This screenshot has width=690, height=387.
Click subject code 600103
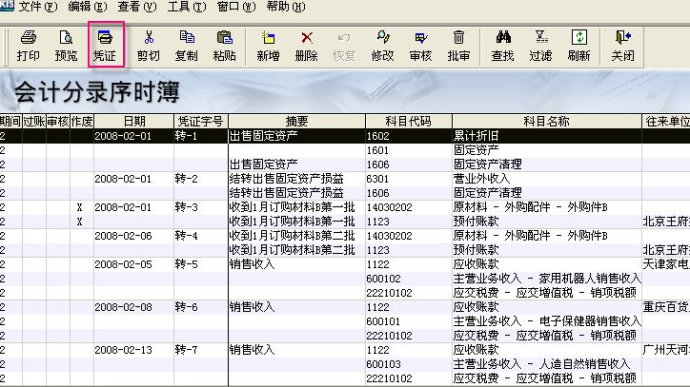point(383,364)
